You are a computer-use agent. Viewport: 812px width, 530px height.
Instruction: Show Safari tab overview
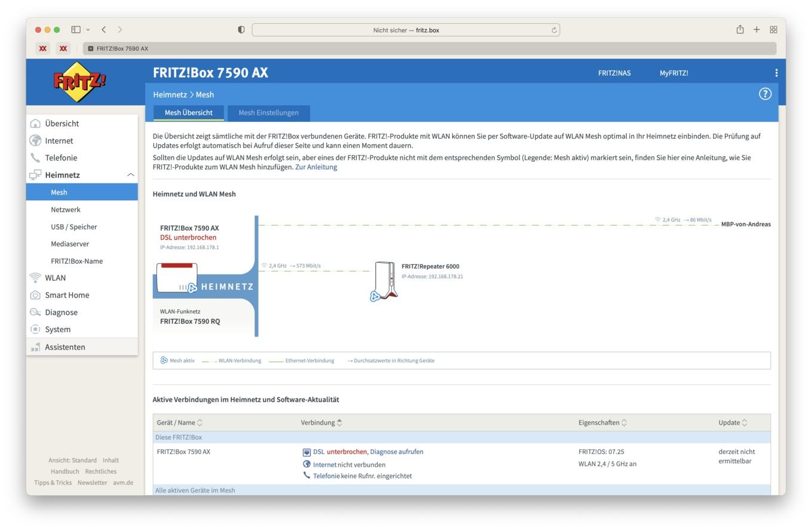pos(773,29)
